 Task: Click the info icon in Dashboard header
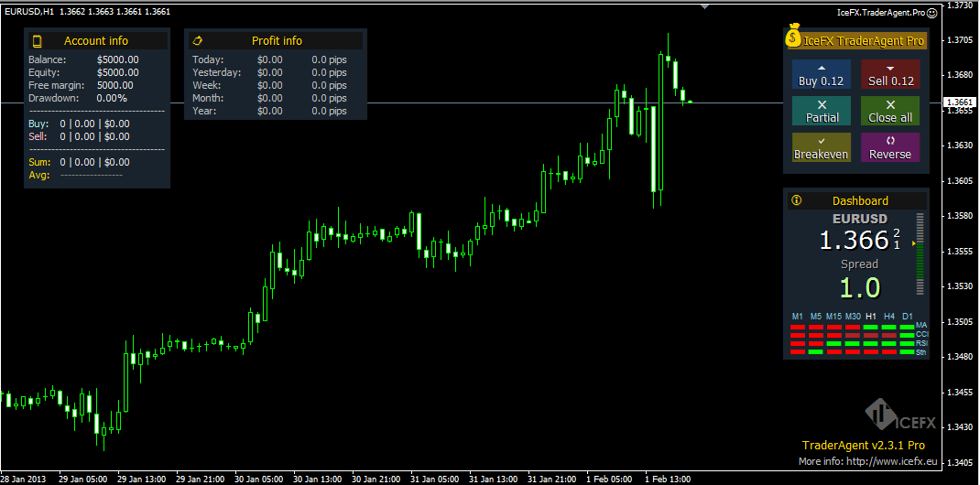click(796, 200)
